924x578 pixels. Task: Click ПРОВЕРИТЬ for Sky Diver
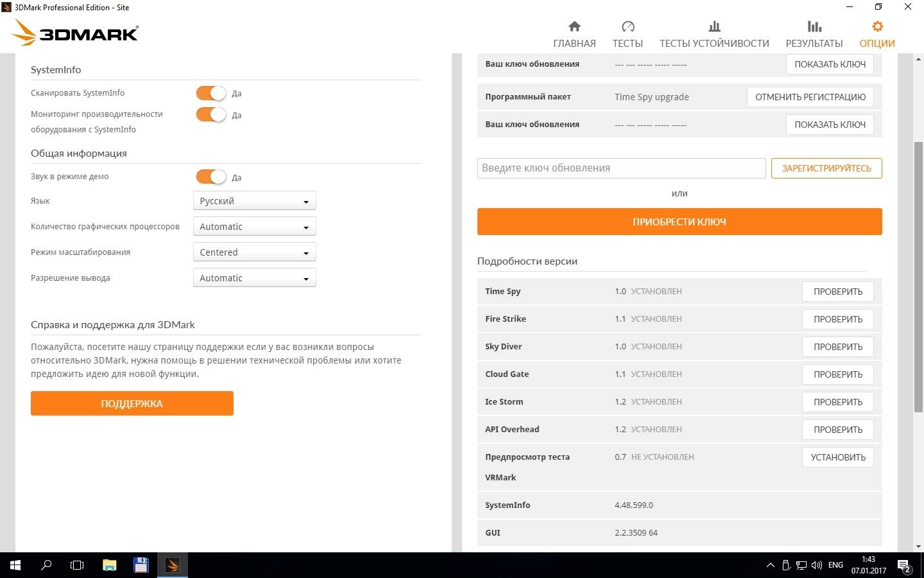(x=837, y=347)
